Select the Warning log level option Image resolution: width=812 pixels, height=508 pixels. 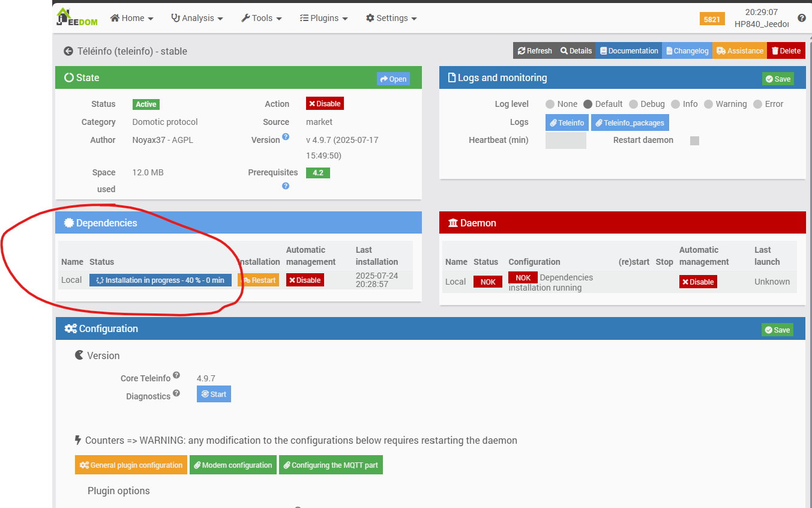click(708, 104)
